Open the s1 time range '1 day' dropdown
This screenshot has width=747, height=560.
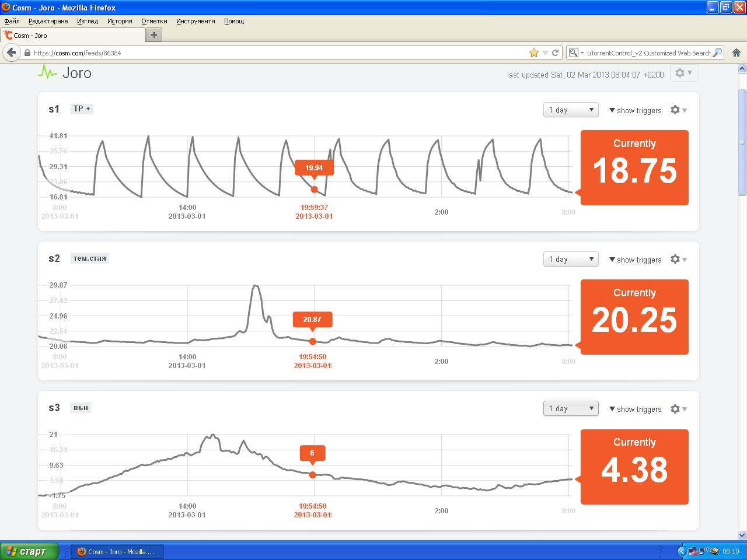click(x=571, y=110)
